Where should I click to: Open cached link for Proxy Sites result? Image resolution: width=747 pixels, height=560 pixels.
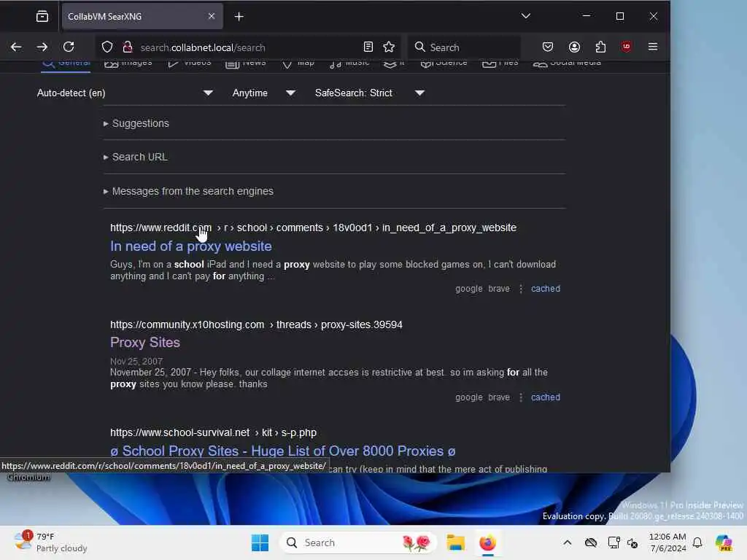pyautogui.click(x=546, y=397)
